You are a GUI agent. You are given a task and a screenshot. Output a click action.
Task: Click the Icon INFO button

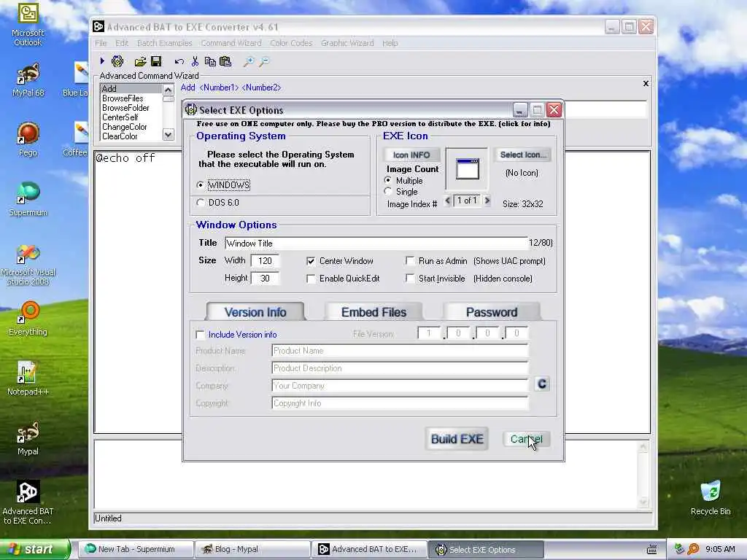(411, 155)
